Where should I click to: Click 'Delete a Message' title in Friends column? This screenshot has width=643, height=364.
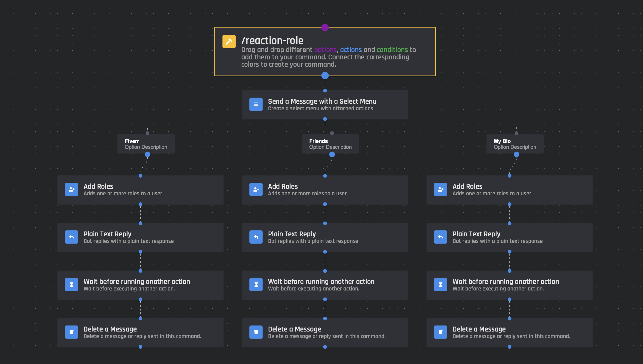(x=295, y=329)
